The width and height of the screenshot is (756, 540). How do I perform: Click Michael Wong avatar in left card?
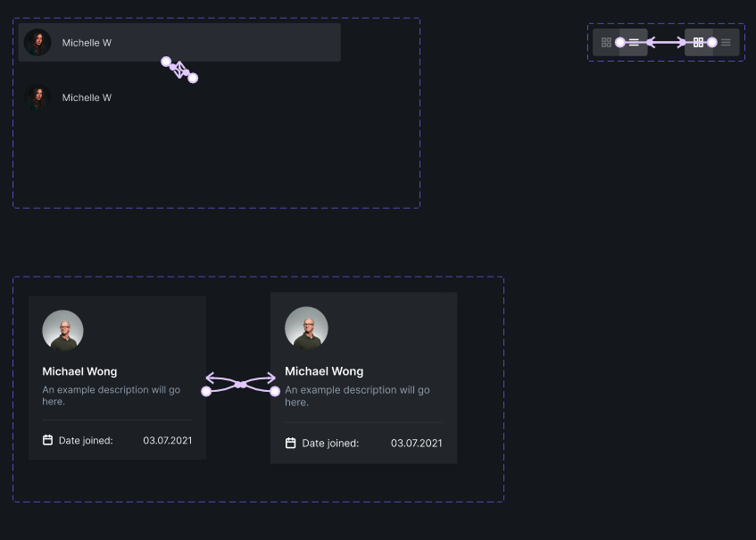(x=62, y=331)
